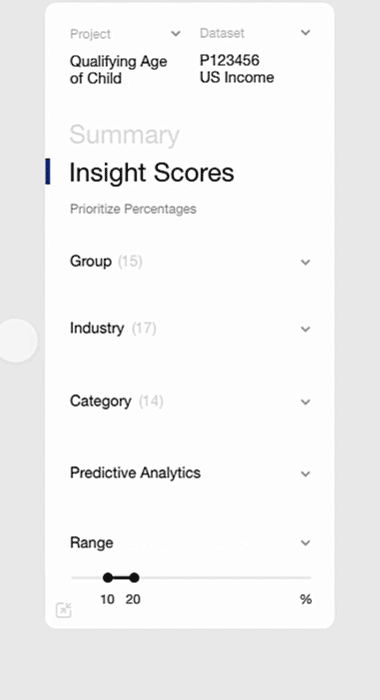Click the Industry label

tap(97, 328)
